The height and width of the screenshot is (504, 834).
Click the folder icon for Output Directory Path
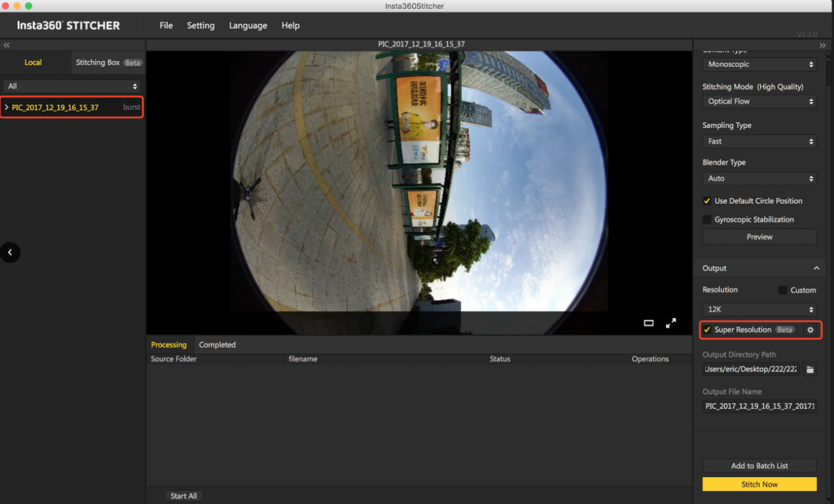[810, 369]
